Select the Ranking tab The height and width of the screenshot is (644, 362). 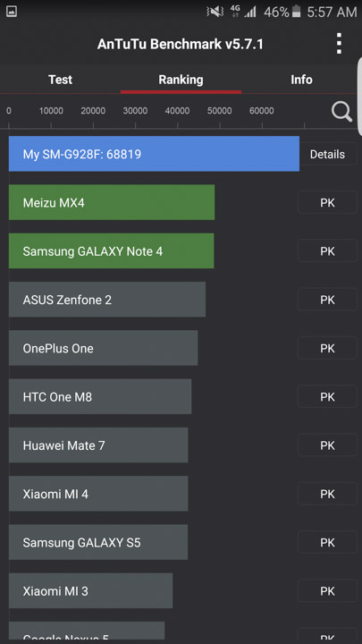tap(181, 80)
